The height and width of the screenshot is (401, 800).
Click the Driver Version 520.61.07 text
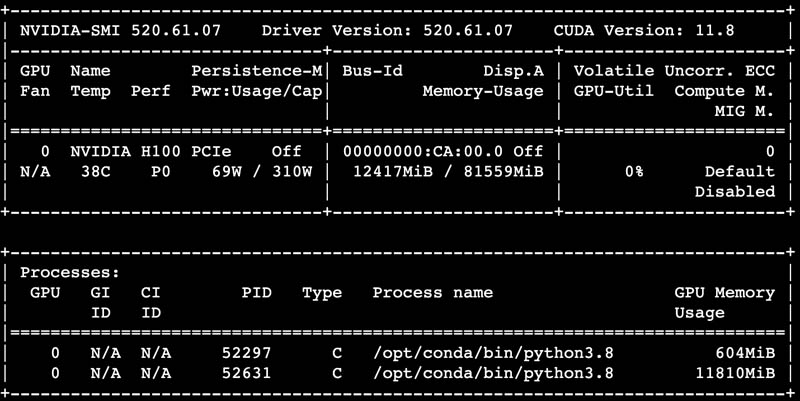tap(388, 30)
